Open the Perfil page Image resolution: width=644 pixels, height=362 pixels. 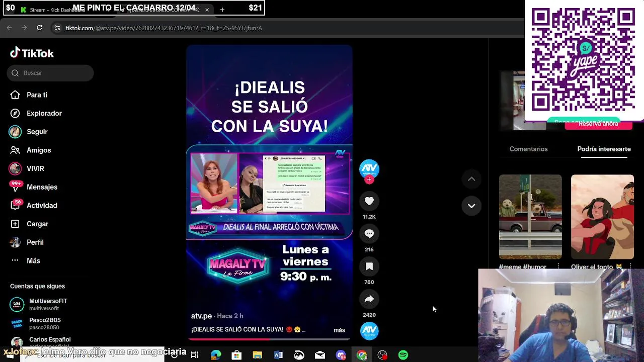point(35,242)
